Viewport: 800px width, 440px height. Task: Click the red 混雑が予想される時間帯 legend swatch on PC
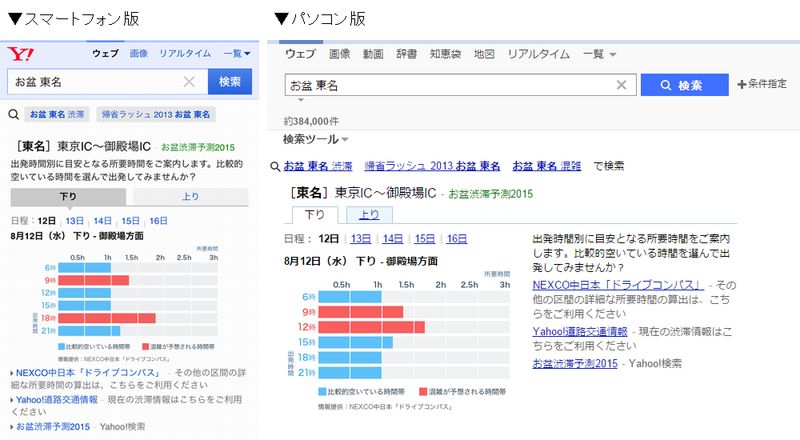(x=423, y=392)
